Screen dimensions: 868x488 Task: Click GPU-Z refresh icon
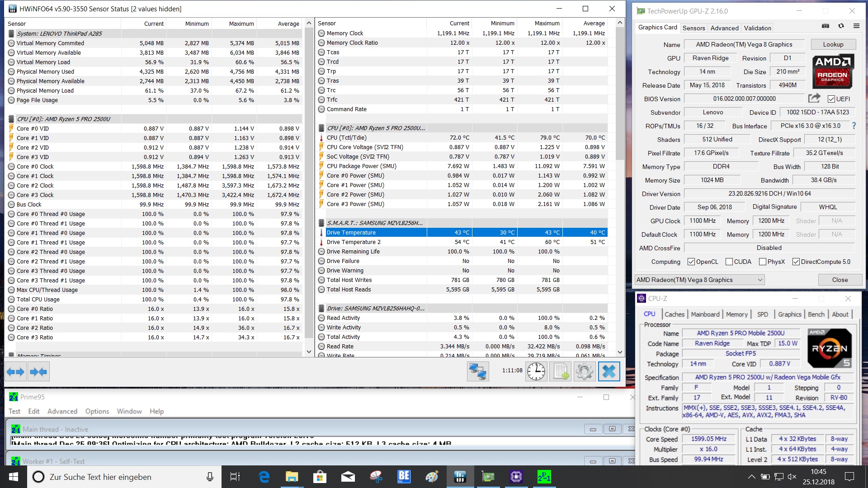[841, 26]
